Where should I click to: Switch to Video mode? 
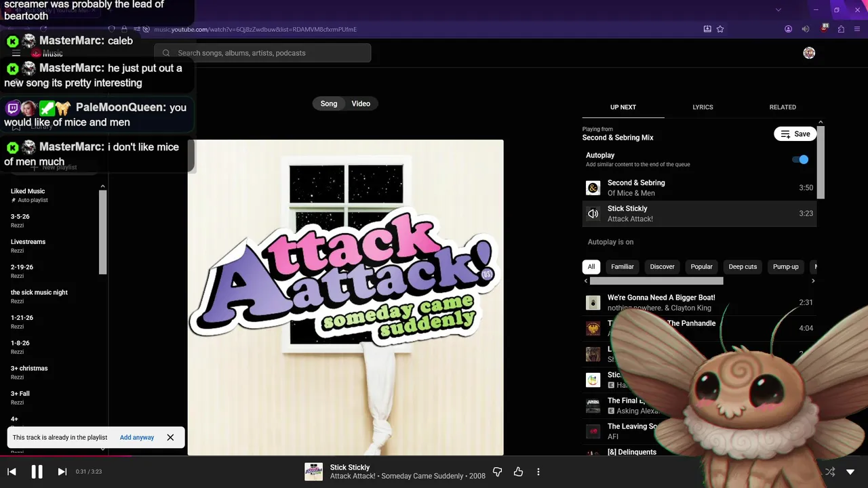[x=361, y=104]
